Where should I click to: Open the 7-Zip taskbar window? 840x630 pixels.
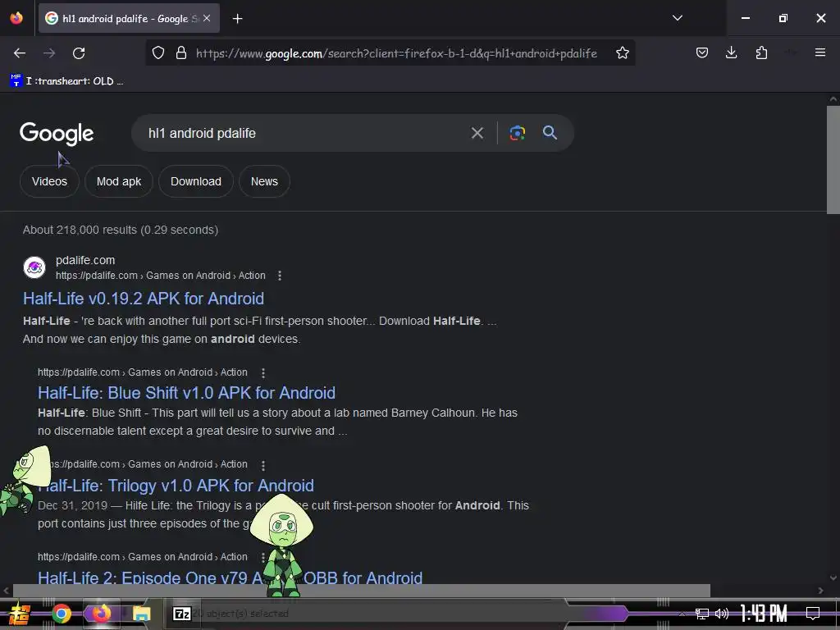coord(182,614)
